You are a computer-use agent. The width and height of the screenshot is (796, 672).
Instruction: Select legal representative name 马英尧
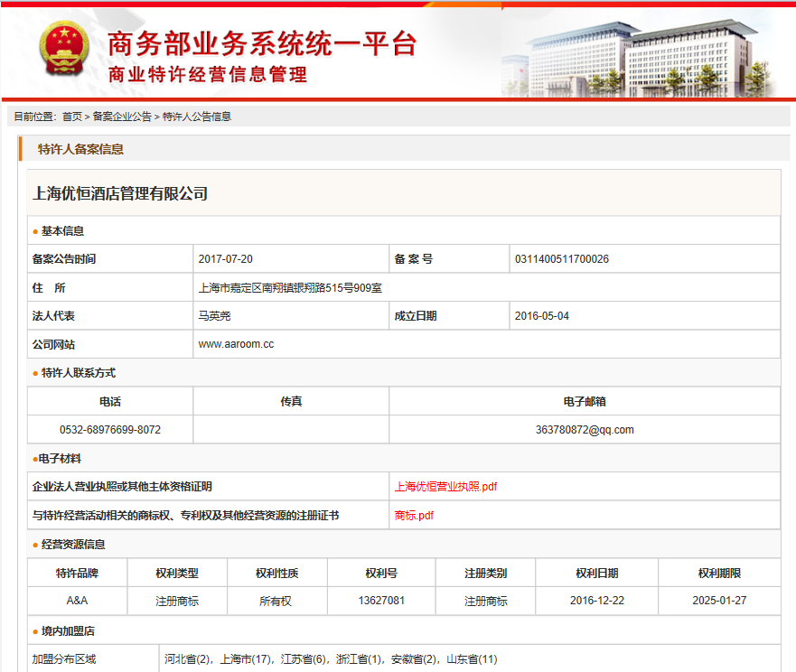coord(214,316)
